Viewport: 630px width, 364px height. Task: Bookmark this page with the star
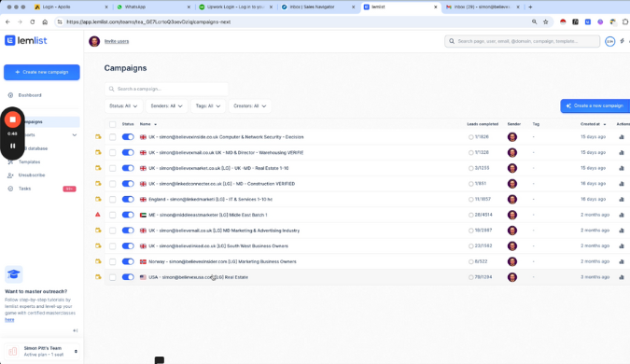click(x=546, y=21)
